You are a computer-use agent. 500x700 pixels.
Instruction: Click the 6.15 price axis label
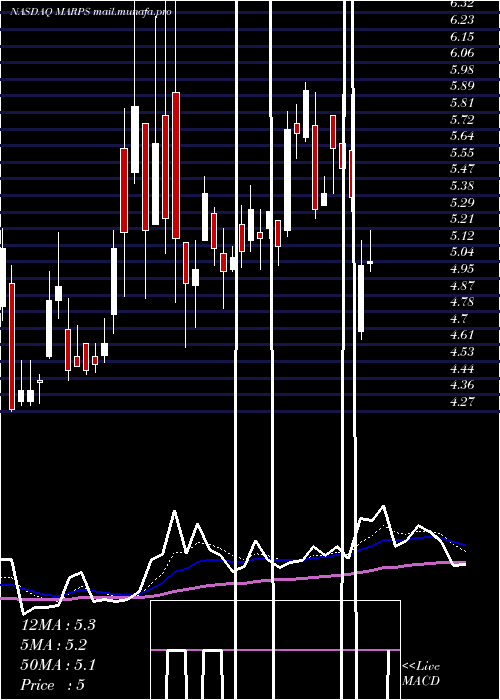click(462, 37)
